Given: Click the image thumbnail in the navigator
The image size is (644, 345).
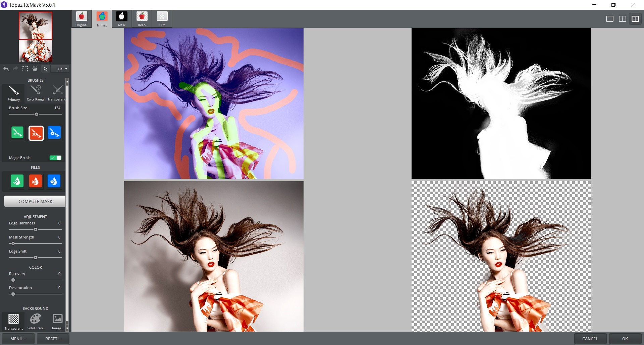Looking at the screenshot, I should point(35,37).
